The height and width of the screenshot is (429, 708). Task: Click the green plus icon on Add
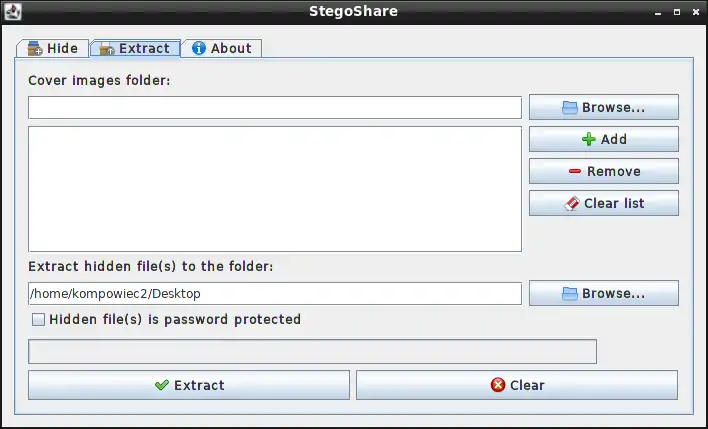[588, 139]
